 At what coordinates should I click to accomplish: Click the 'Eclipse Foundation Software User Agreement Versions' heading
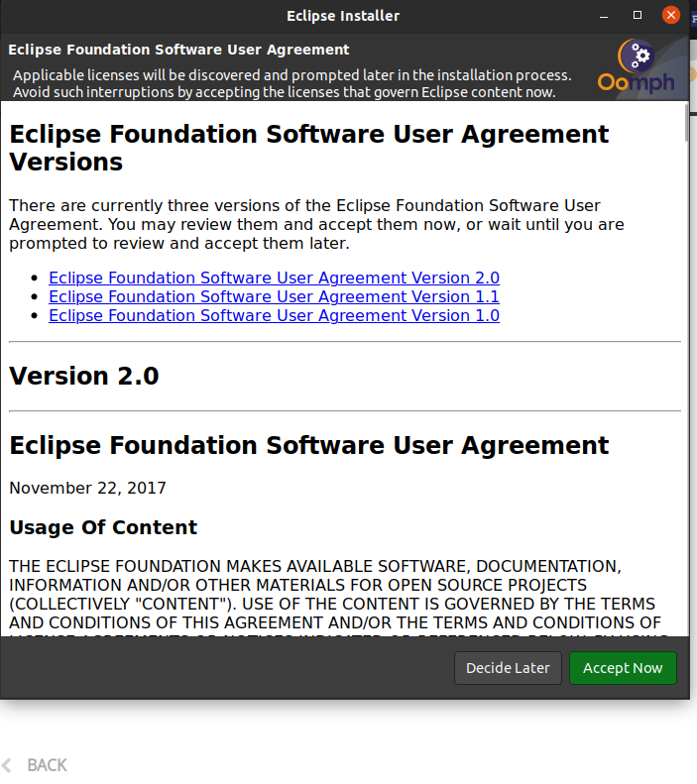[x=309, y=148]
